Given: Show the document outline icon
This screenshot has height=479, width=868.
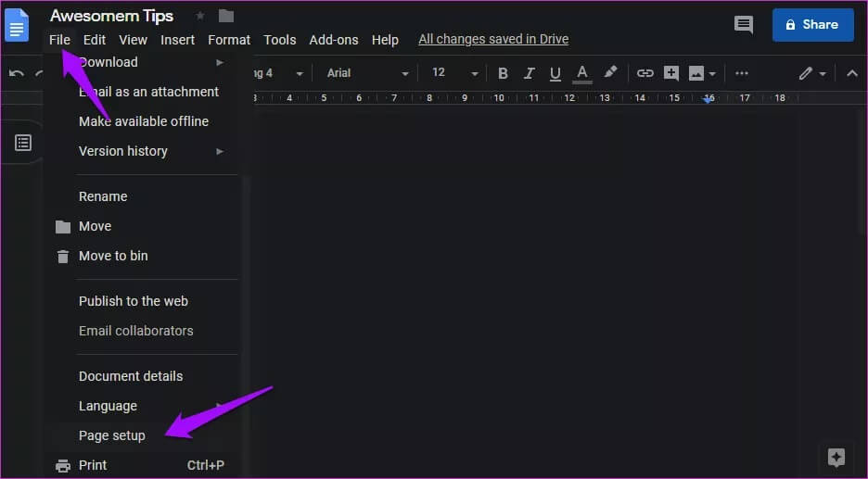Looking at the screenshot, I should click(22, 143).
